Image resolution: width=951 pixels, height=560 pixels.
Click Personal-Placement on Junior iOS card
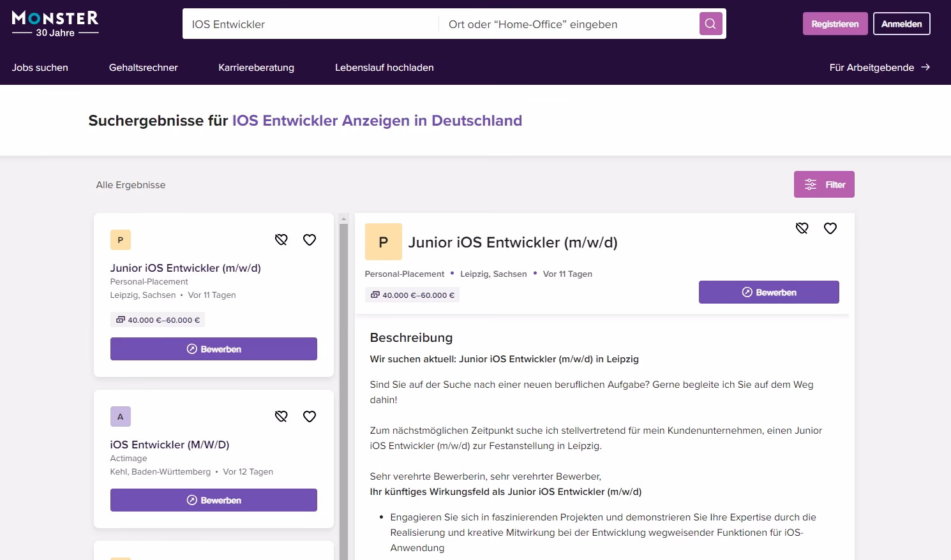pyautogui.click(x=149, y=282)
